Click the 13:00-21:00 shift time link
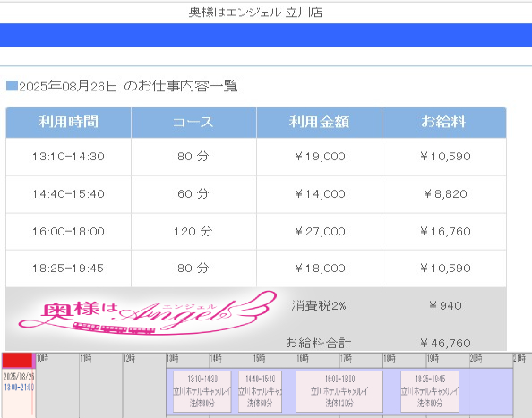Image resolution: width=532 pixels, height=418 pixels. 19,388
